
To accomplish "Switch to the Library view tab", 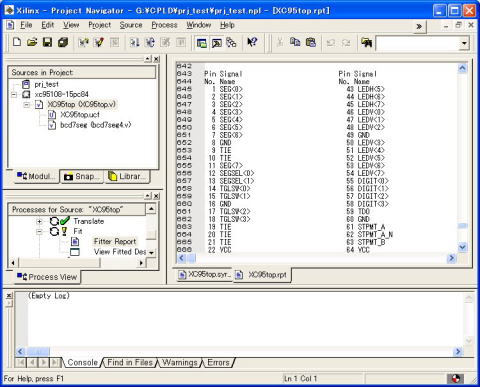I will click(x=128, y=176).
